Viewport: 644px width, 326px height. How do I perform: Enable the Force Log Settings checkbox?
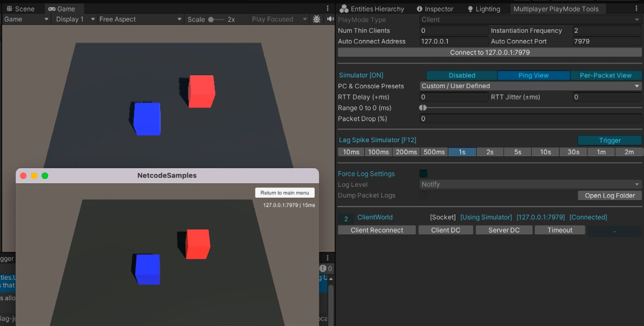point(424,174)
